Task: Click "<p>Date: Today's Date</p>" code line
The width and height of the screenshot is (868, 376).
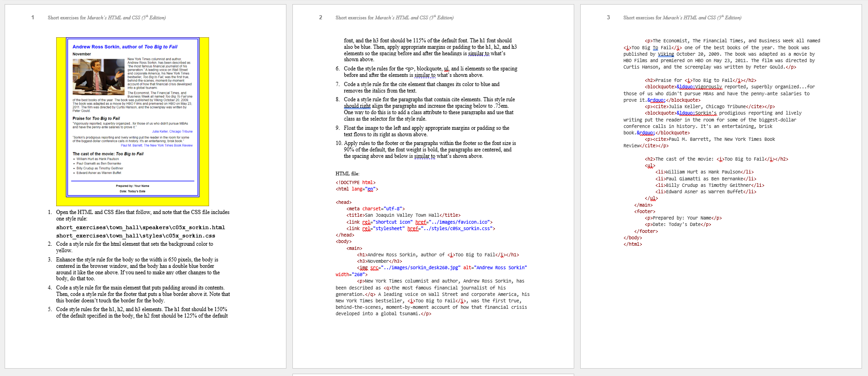Action: [678, 225]
